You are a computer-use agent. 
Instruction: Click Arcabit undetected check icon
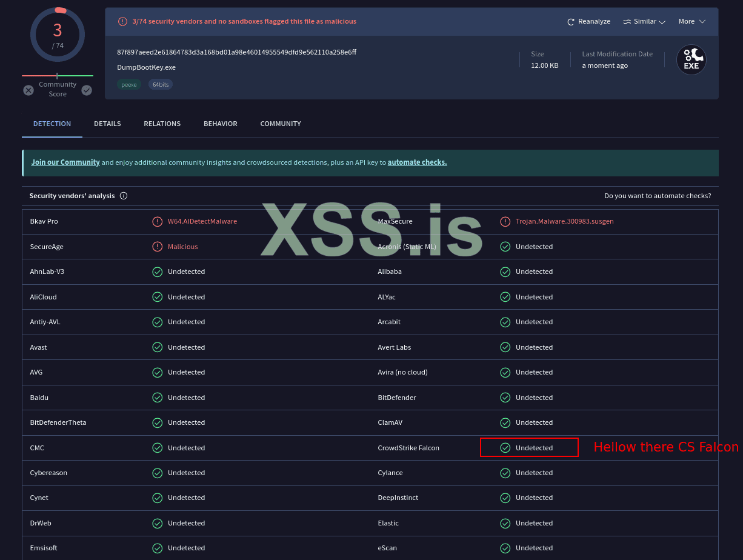point(505,322)
